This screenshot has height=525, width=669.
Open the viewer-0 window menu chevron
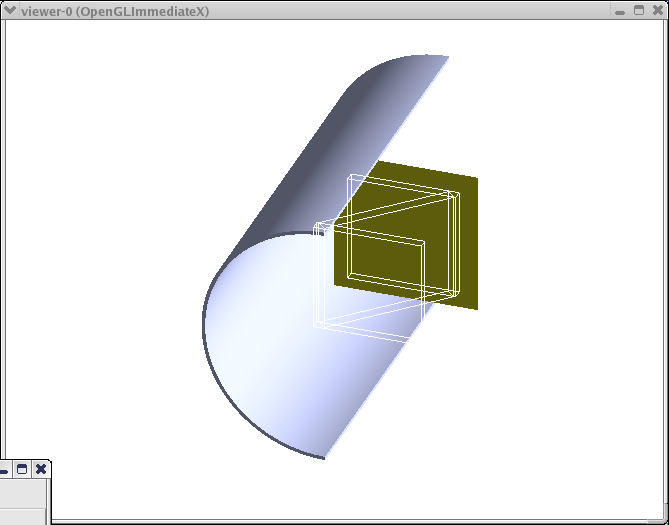[x=10, y=10]
